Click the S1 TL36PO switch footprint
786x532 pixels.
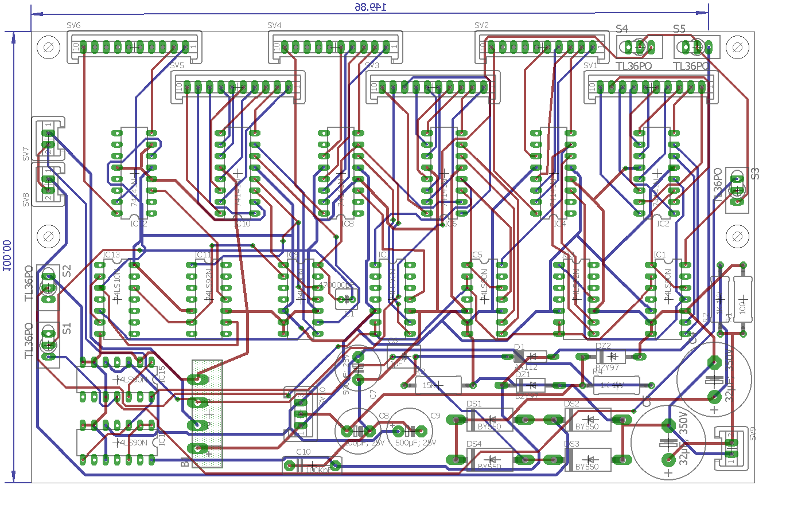(x=48, y=345)
